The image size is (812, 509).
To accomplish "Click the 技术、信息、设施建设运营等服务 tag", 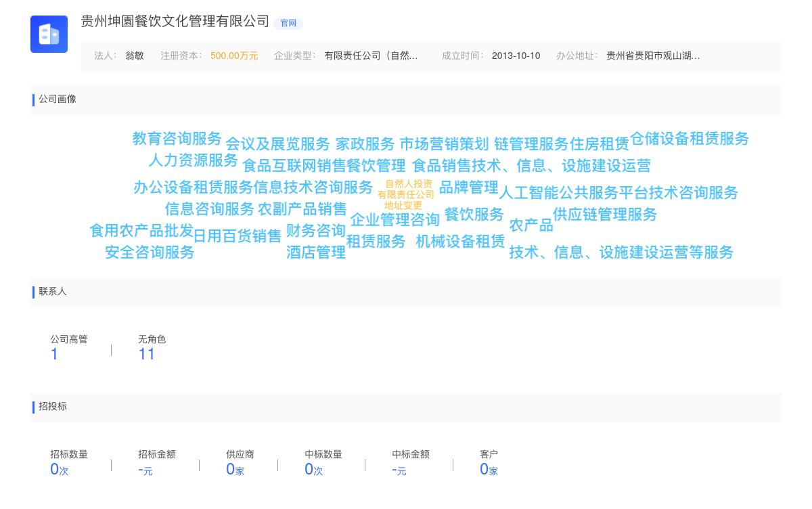I will click(x=621, y=252).
